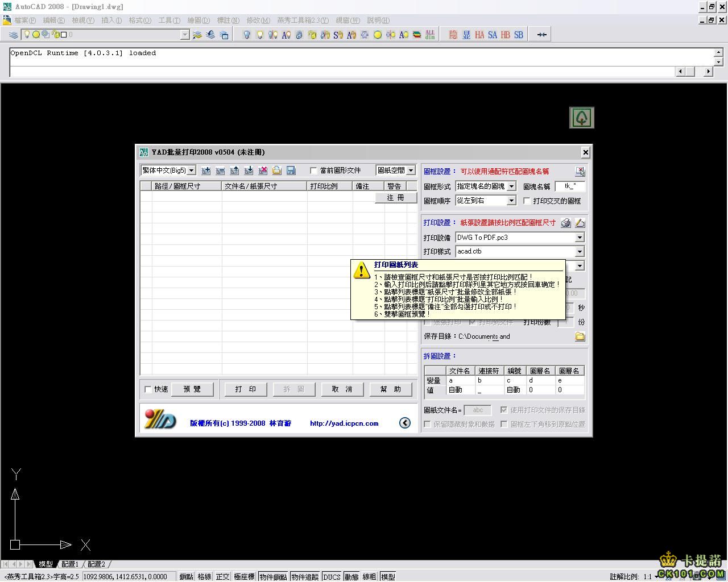Click the green tree icon on the canvas
Image resolution: width=728 pixels, height=582 pixels.
click(581, 118)
